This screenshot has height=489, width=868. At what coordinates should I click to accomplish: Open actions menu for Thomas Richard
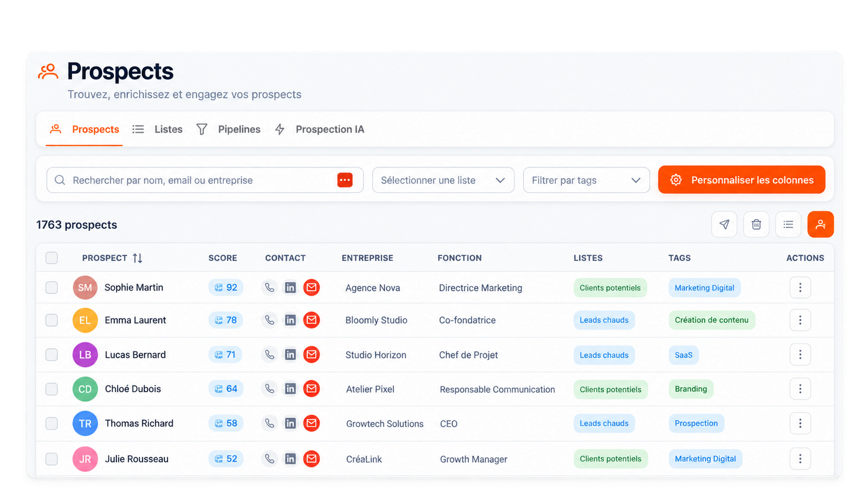point(800,423)
